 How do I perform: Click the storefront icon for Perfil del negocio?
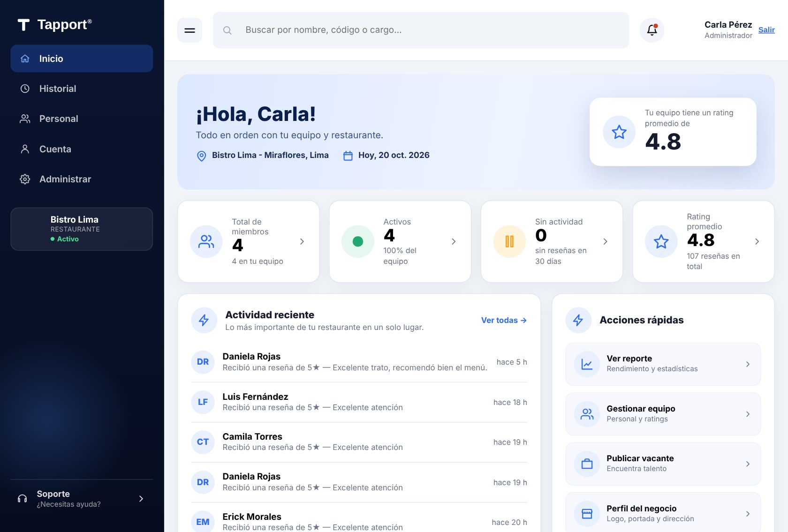[x=587, y=514]
